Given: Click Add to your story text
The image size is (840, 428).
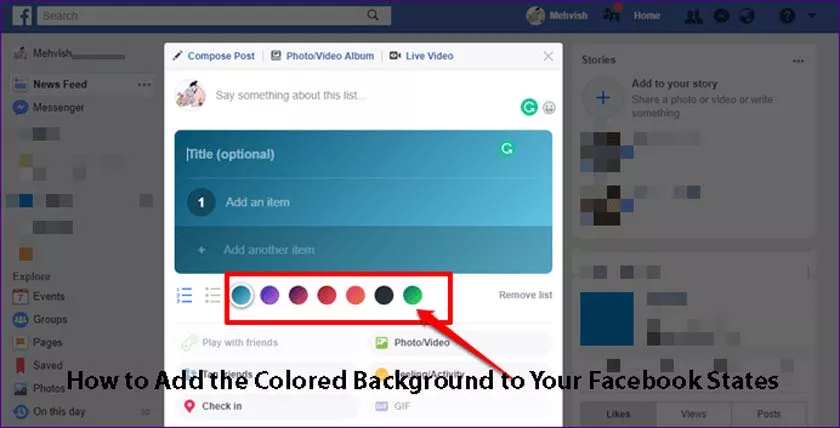Looking at the screenshot, I should [674, 84].
